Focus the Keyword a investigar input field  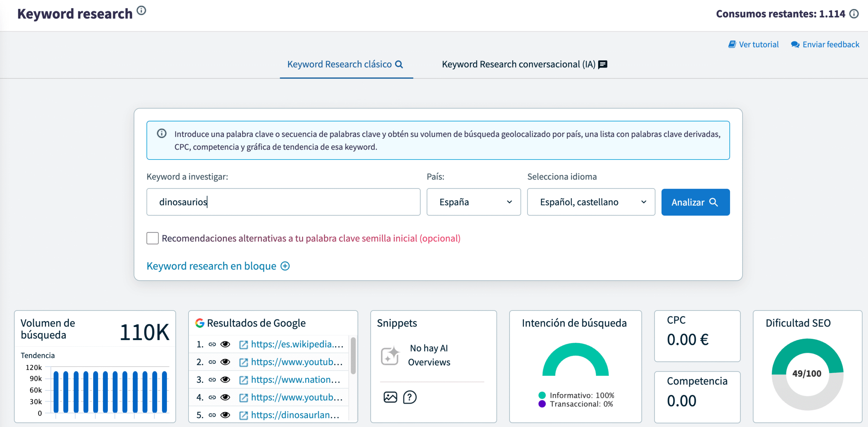(x=283, y=202)
